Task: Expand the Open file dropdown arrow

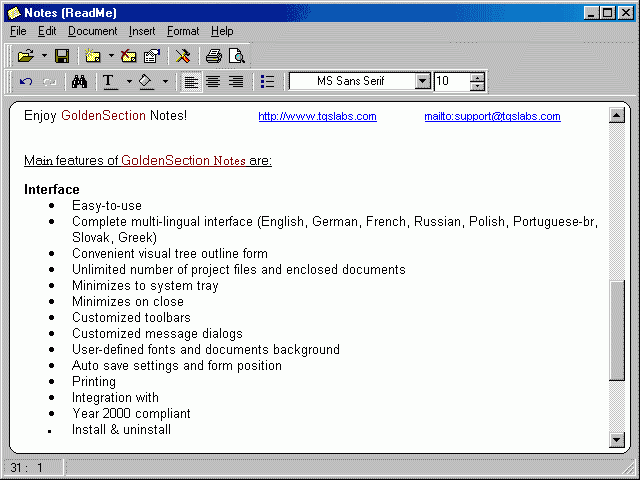Action: (44, 56)
